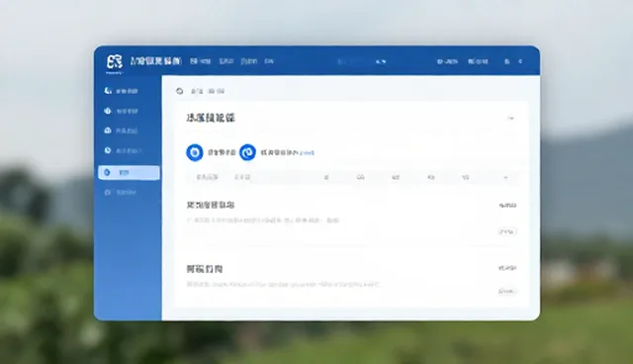This screenshot has width=633, height=364.
Task: Click the circular refresh icon beside the breadcrumb
Action: point(180,91)
